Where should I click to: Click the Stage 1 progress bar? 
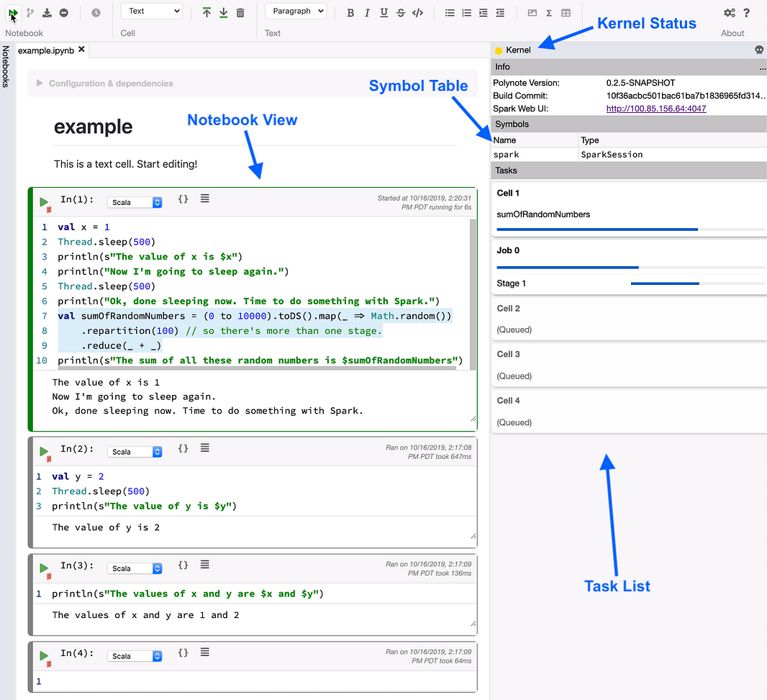(x=697, y=283)
